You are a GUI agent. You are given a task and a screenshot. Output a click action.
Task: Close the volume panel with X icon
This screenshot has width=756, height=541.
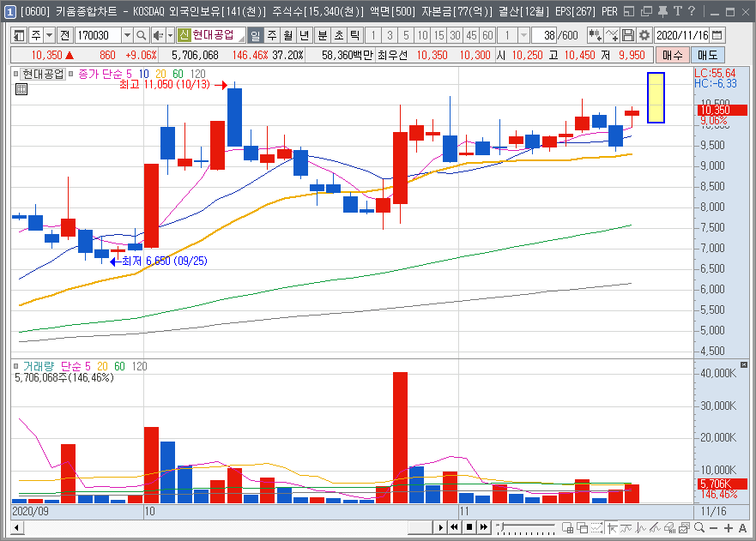pyautogui.click(x=744, y=365)
